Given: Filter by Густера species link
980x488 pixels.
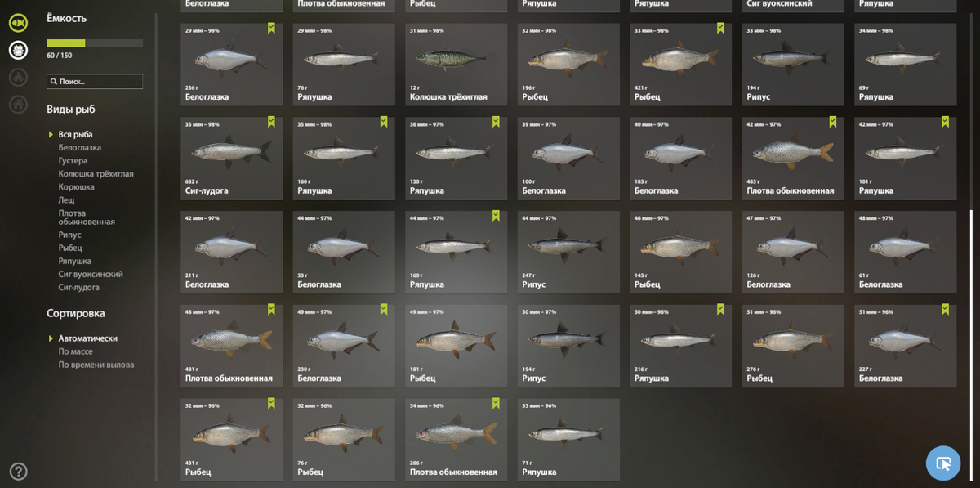Looking at the screenshot, I should click(x=73, y=161).
